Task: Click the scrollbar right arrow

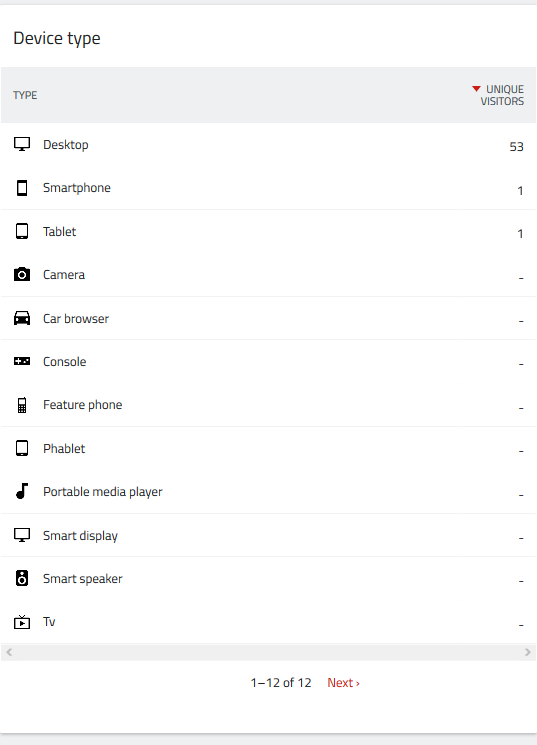Action: [x=527, y=652]
